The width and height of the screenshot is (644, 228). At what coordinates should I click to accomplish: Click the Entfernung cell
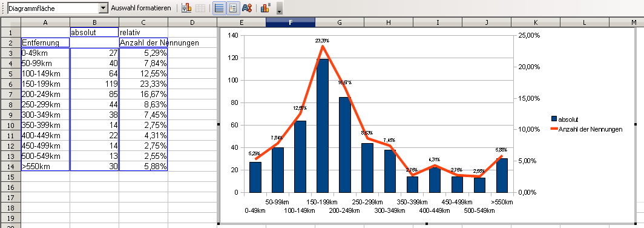pos(45,42)
